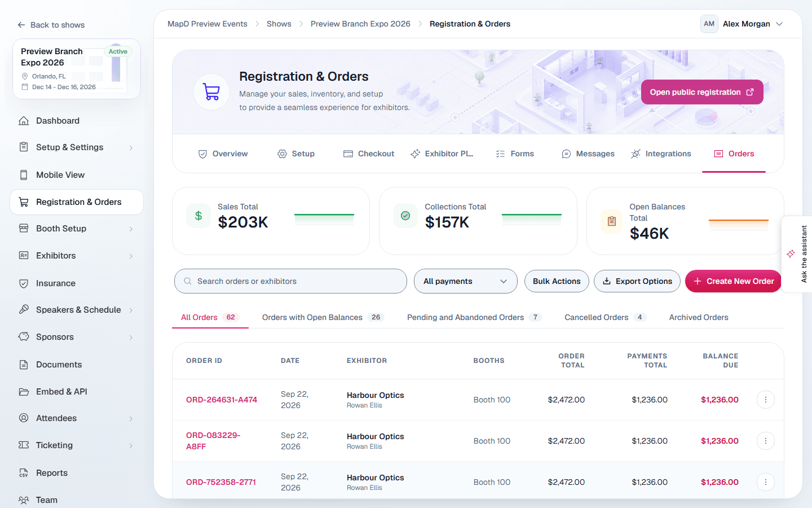Image resolution: width=812 pixels, height=508 pixels.
Task: Open order link ORD-264631-A474
Action: [x=222, y=400]
